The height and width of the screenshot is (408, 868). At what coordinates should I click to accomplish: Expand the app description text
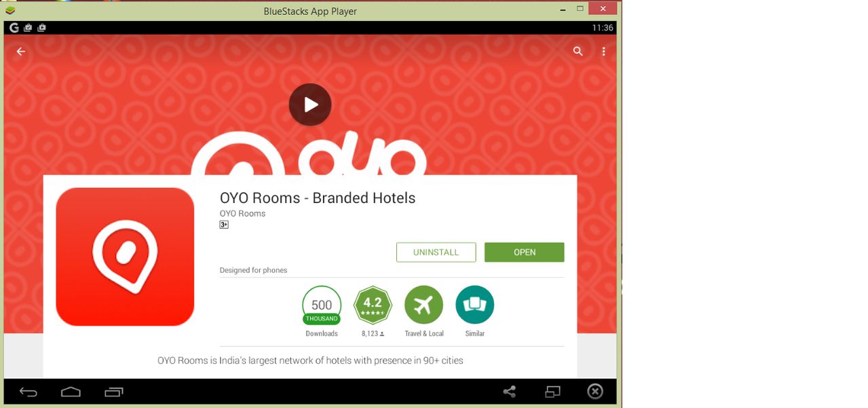[310, 360]
